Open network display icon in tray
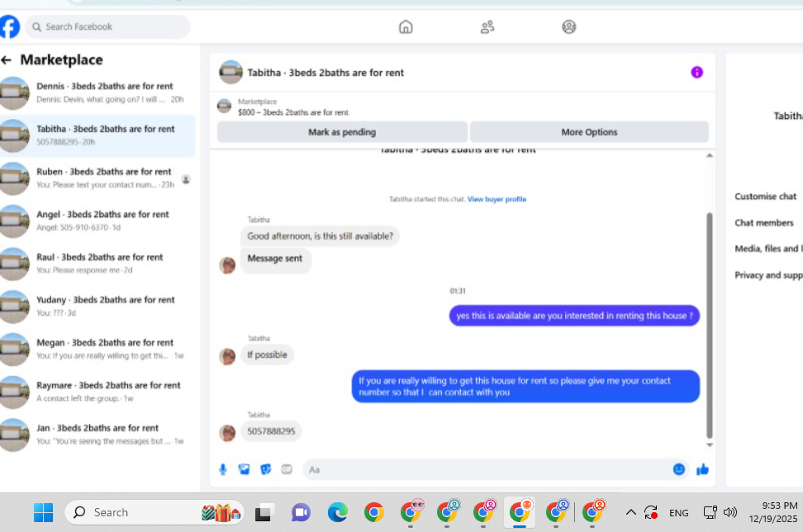The width and height of the screenshot is (803, 532). click(710, 512)
